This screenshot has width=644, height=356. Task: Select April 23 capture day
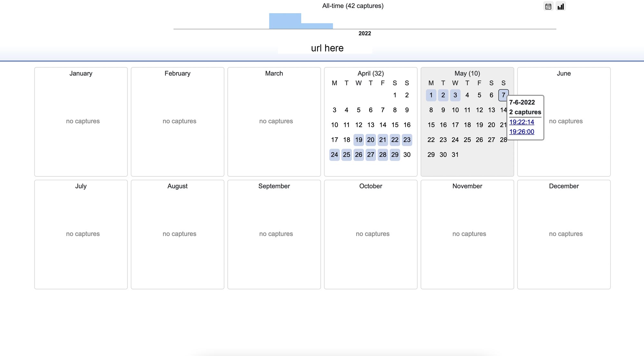point(407,140)
